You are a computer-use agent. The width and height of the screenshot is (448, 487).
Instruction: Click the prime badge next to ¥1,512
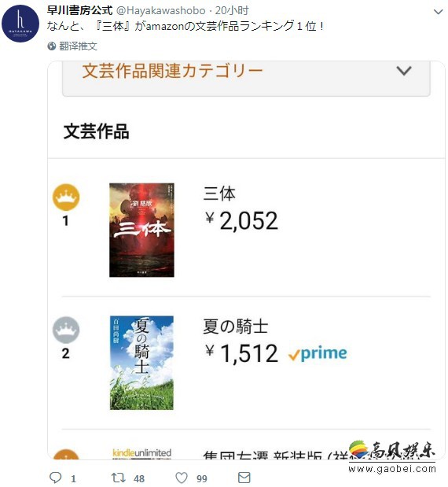(318, 354)
